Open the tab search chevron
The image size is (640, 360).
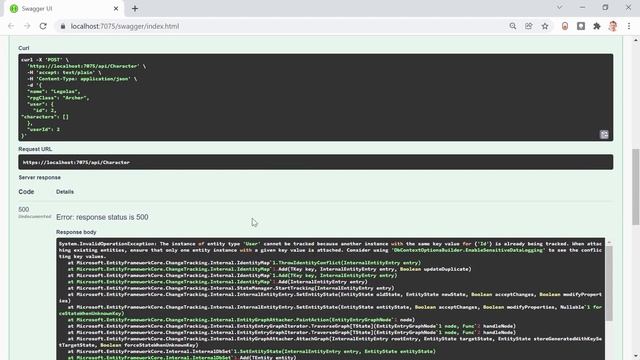pyautogui.click(x=560, y=7)
